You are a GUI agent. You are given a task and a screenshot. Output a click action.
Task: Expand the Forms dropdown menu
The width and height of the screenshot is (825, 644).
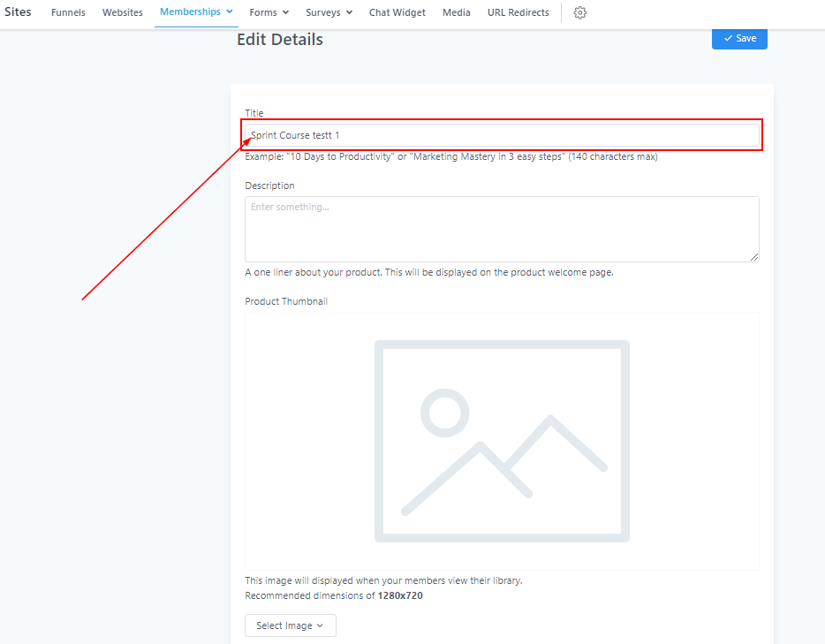pyautogui.click(x=269, y=12)
